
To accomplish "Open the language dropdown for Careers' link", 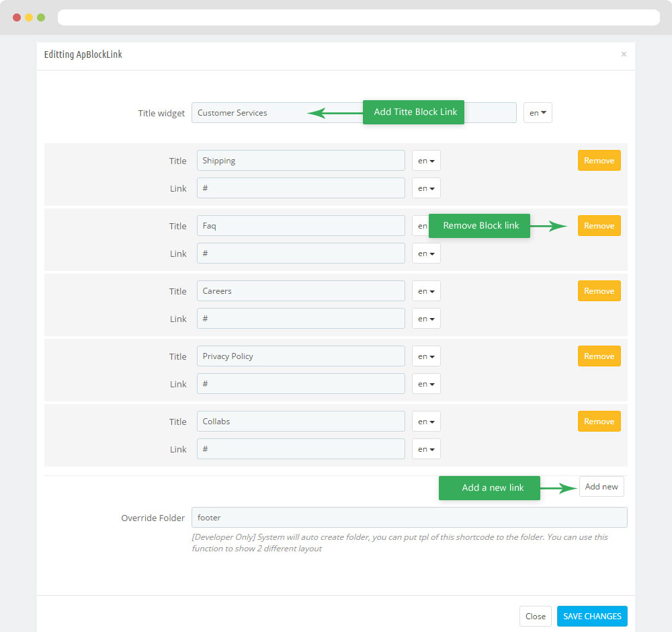I will coord(426,318).
